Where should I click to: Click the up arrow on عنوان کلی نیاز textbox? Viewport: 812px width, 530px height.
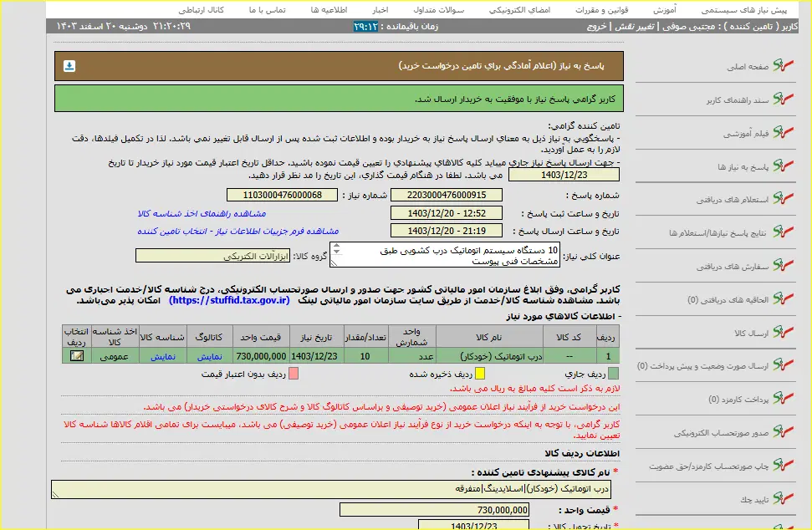click(337, 246)
